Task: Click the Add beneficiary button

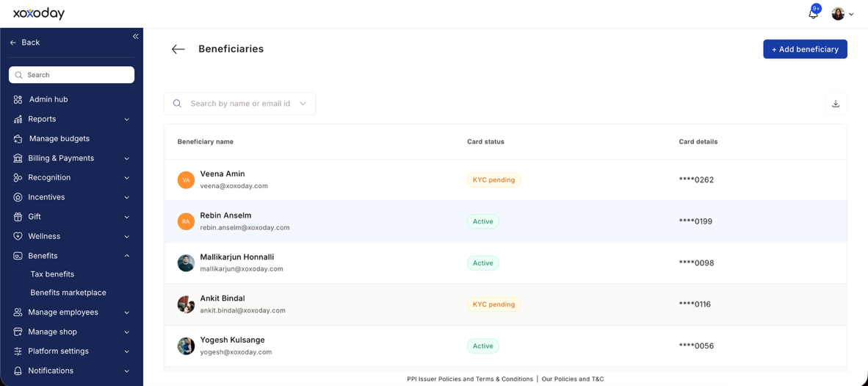Action: point(805,49)
